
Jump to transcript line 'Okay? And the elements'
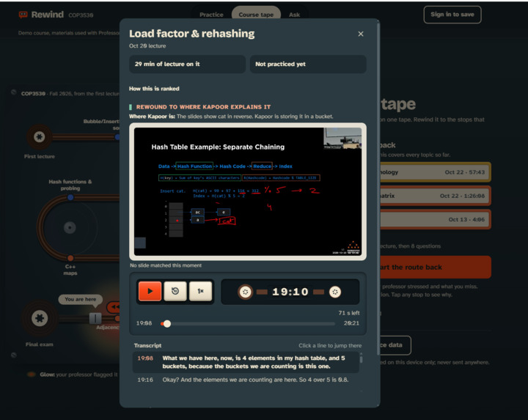[246, 380]
